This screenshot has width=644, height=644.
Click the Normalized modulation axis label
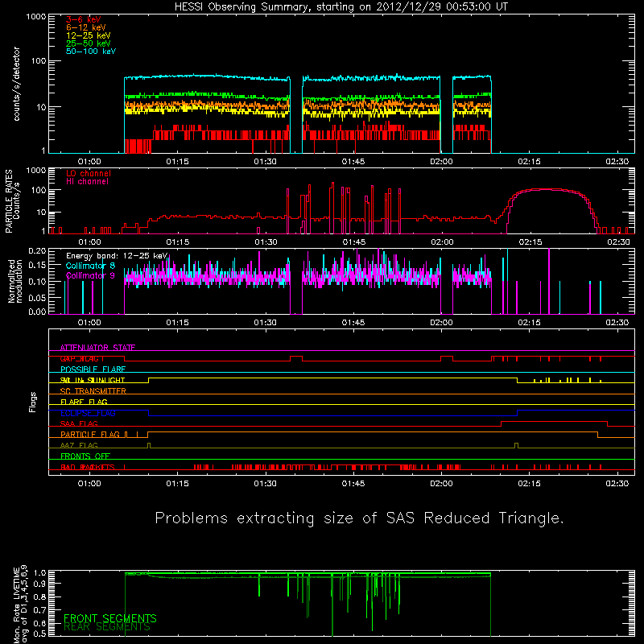15,281
